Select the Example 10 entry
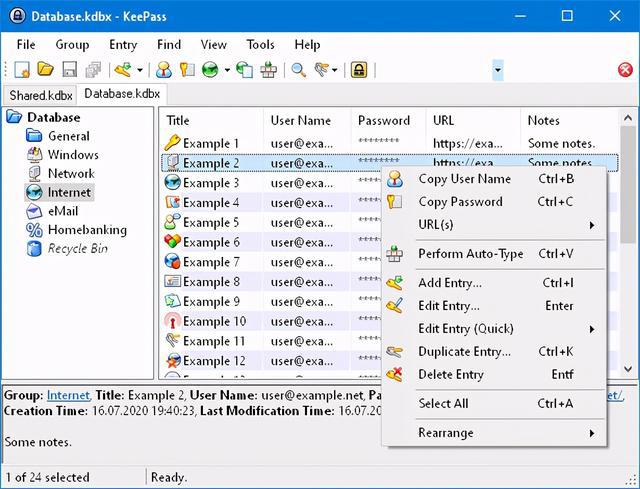 [x=214, y=321]
